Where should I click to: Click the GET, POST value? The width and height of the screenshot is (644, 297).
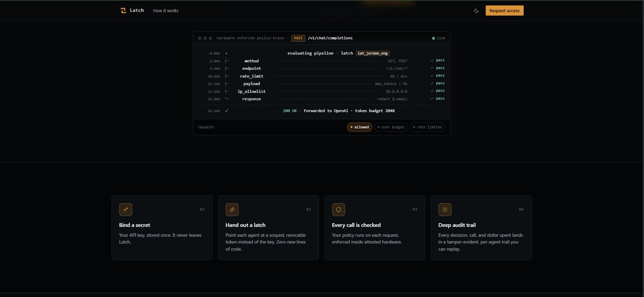tap(397, 61)
